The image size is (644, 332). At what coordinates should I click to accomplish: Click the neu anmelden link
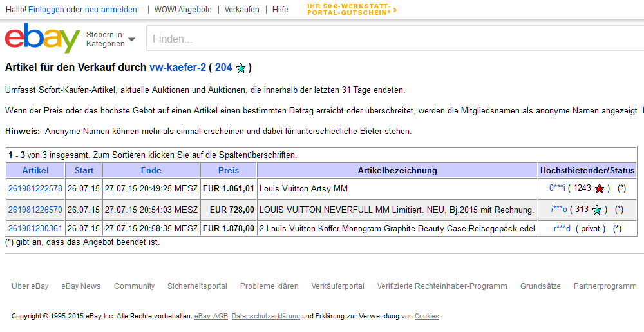(x=111, y=10)
